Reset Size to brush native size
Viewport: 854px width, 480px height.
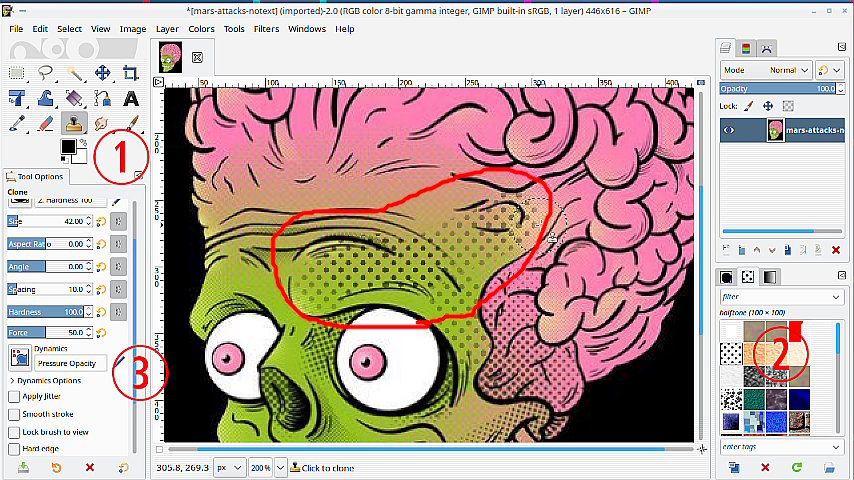[x=101, y=221]
